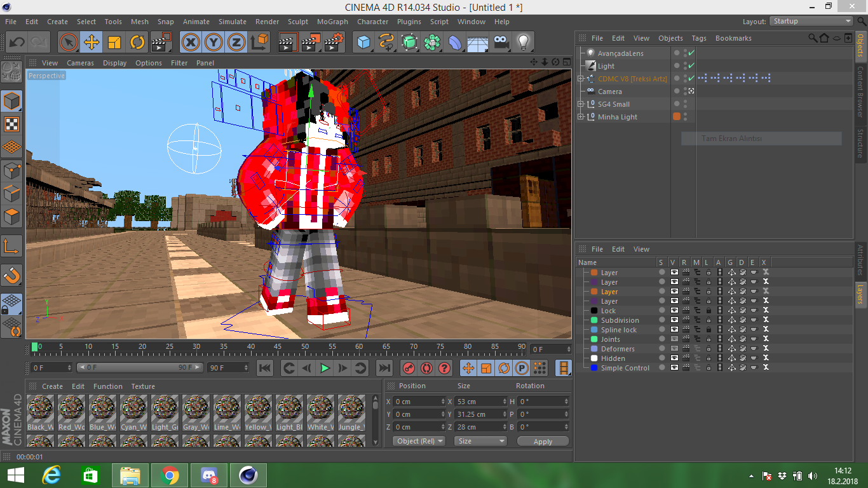Open the Size mode dropdown
Screen dimensions: 868x488
coord(480,441)
